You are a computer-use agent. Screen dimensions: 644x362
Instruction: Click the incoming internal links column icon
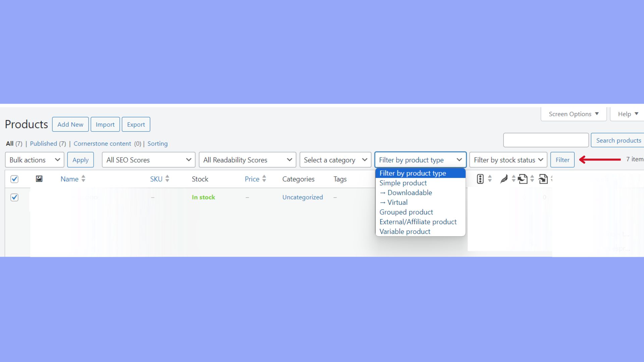point(543,179)
